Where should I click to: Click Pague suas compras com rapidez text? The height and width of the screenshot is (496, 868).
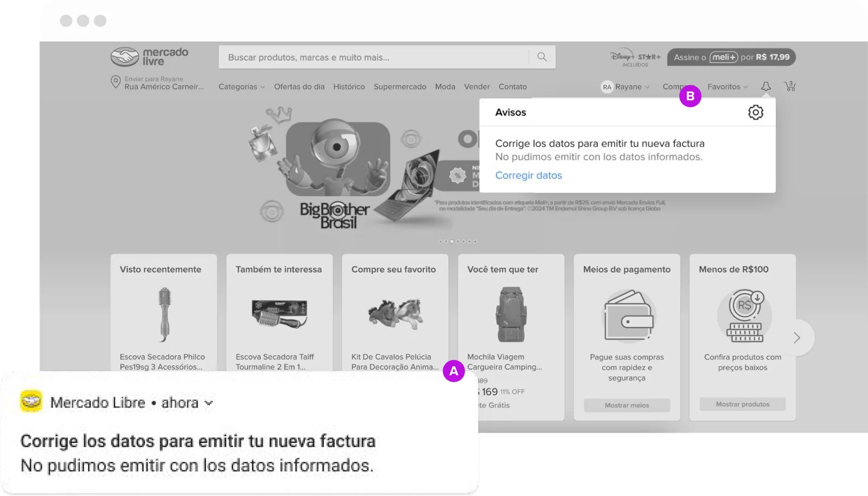[x=627, y=368]
